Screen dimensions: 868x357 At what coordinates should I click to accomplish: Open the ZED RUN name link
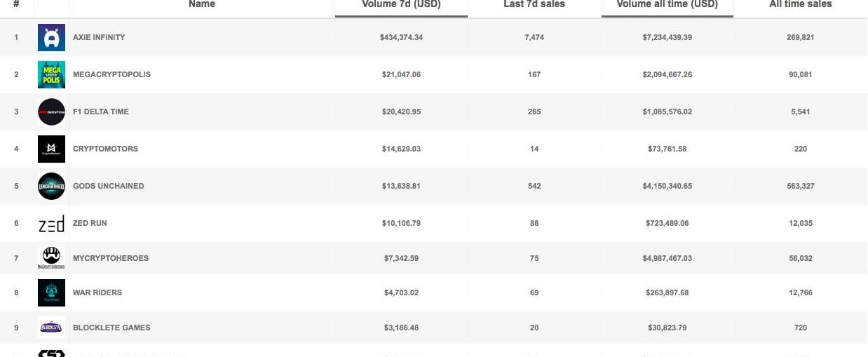pyautogui.click(x=90, y=223)
